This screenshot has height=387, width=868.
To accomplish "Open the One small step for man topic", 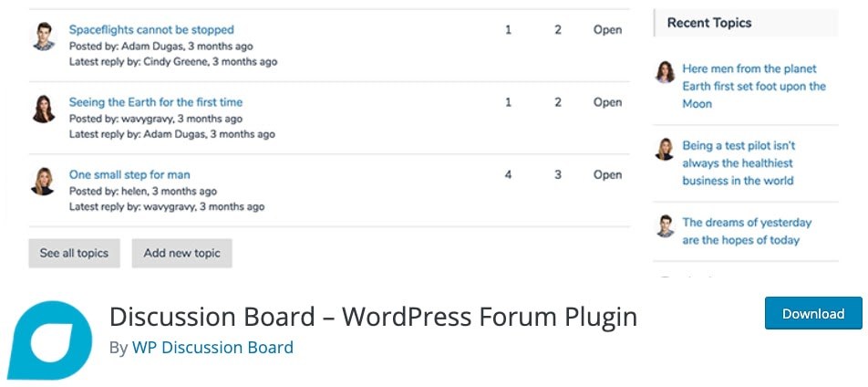I will click(129, 174).
